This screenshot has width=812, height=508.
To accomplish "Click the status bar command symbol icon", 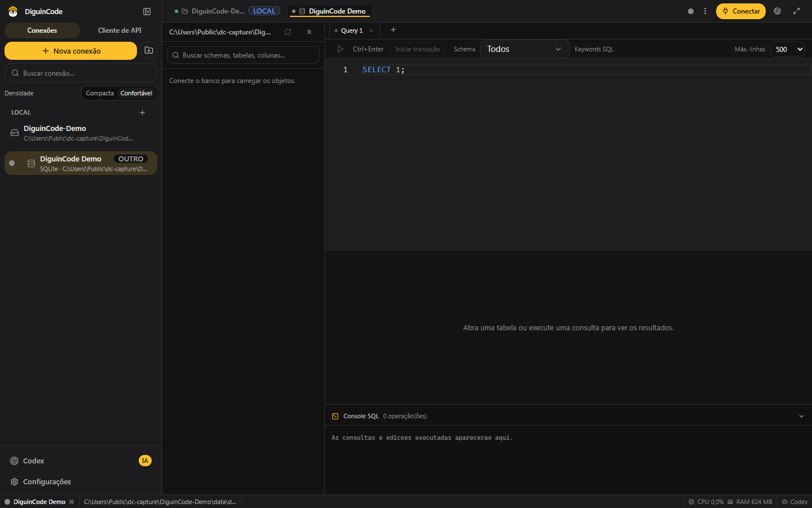I will click(x=72, y=502).
